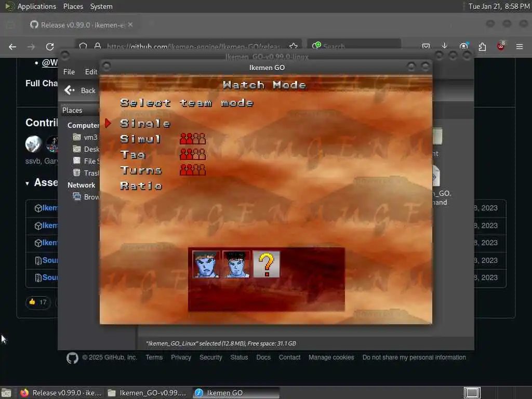Open Firefox hamburger application menu
The width and height of the screenshot is (532, 399).
520,46
